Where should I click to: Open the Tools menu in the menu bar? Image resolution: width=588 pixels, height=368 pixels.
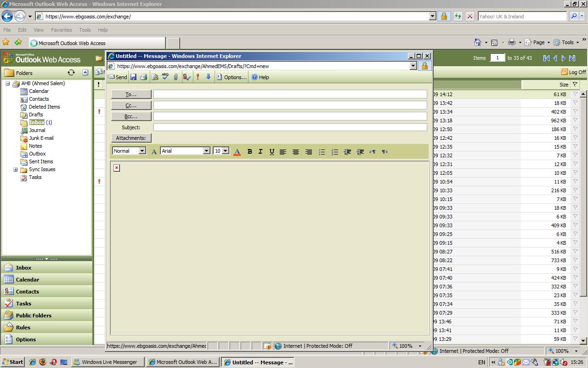pos(85,30)
